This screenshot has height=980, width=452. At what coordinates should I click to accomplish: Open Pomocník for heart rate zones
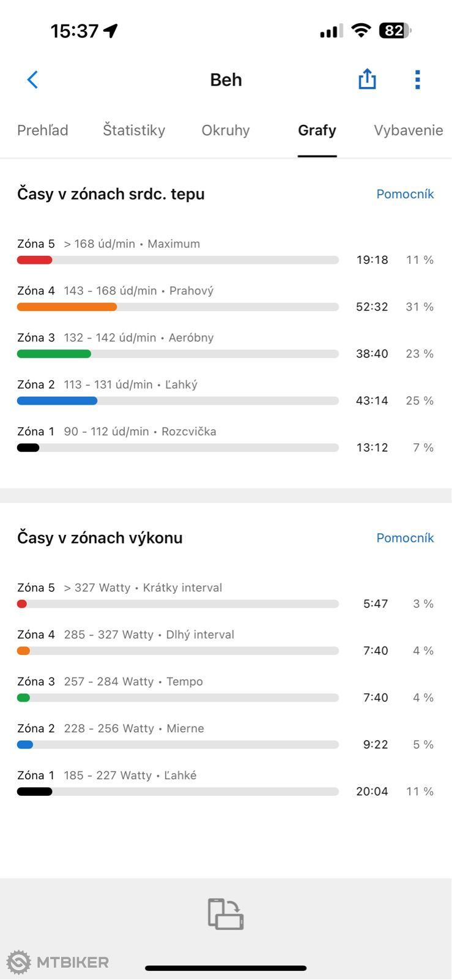point(405,194)
